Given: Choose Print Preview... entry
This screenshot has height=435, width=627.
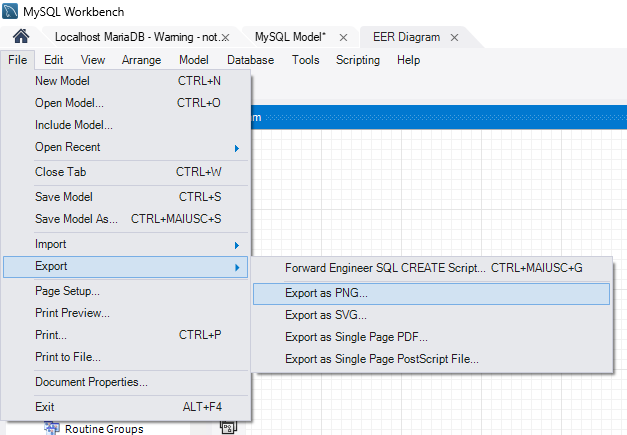Looking at the screenshot, I should 126,313.
